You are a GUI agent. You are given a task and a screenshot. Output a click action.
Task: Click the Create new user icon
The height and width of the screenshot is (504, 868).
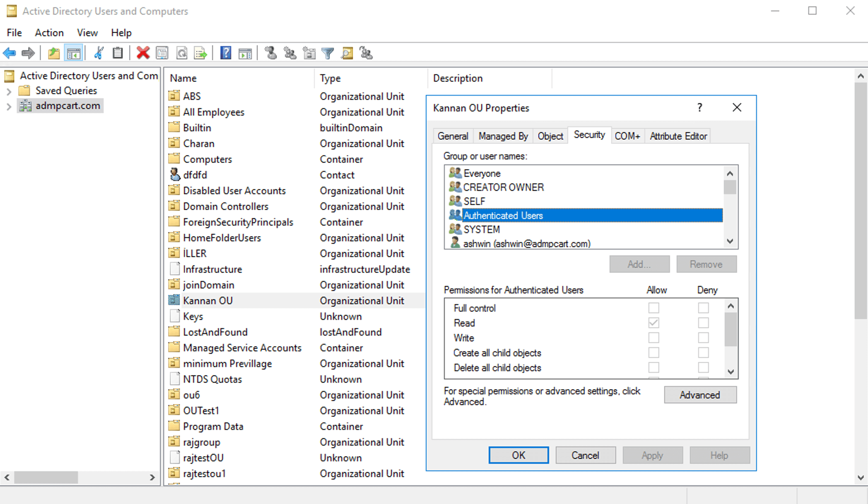(271, 53)
